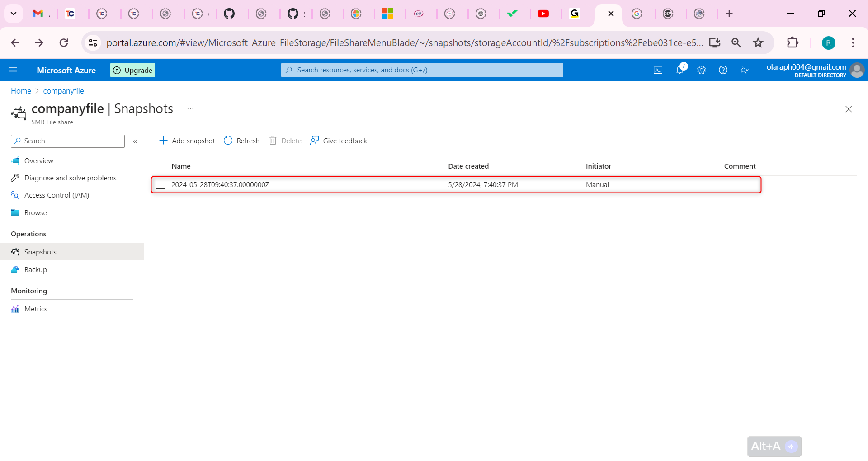This screenshot has width=868, height=461.
Task: Open the Overview menu item
Action: (x=39, y=161)
